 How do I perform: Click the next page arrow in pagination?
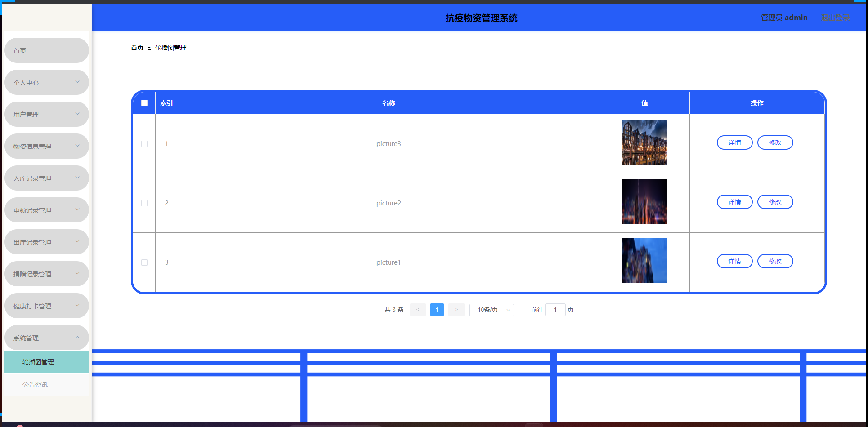pos(456,310)
